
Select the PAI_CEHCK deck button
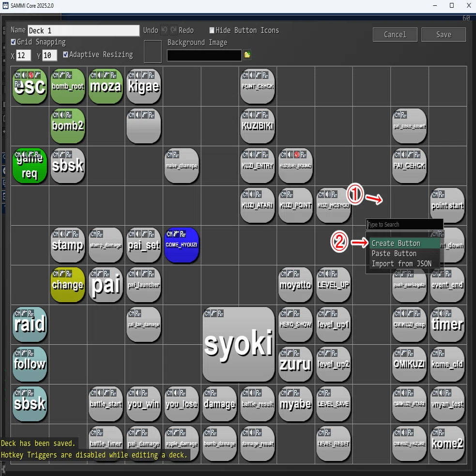coord(409,166)
